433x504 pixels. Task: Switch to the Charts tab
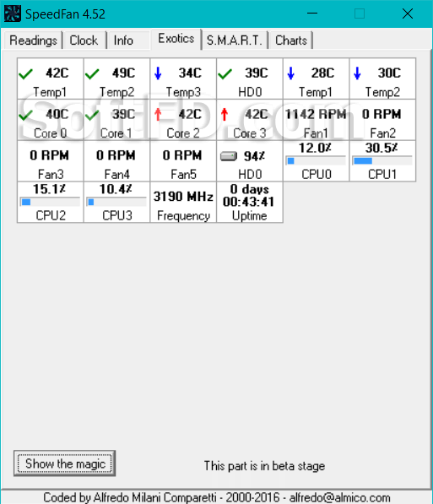[x=291, y=41]
